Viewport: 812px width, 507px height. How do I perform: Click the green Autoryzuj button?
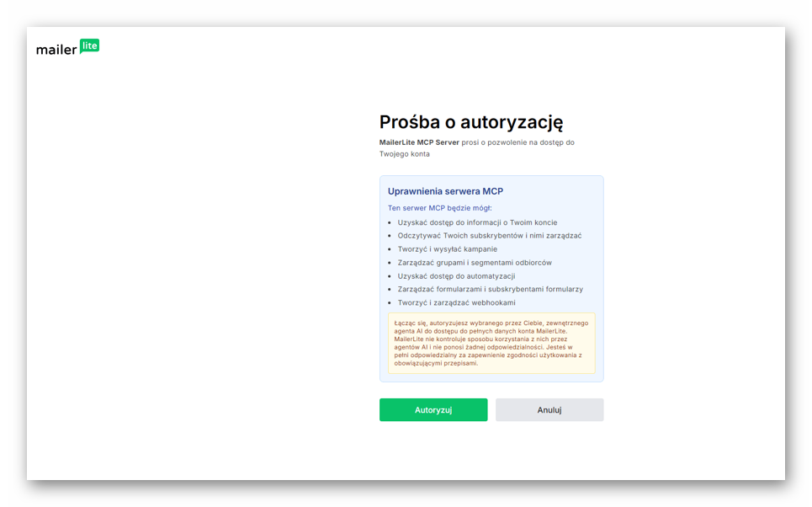pyautogui.click(x=433, y=409)
